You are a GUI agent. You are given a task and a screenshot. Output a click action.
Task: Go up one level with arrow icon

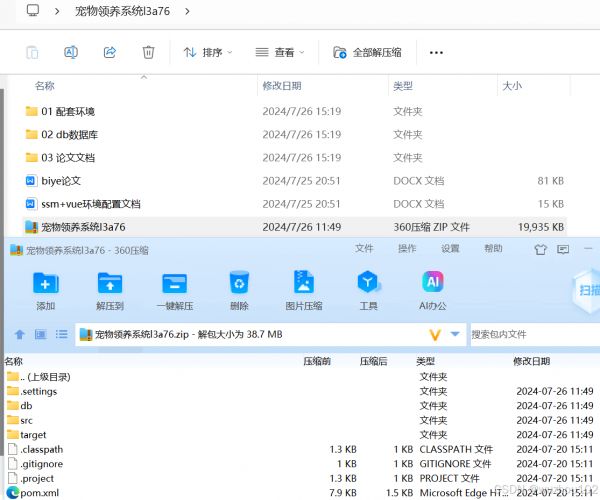[20, 335]
